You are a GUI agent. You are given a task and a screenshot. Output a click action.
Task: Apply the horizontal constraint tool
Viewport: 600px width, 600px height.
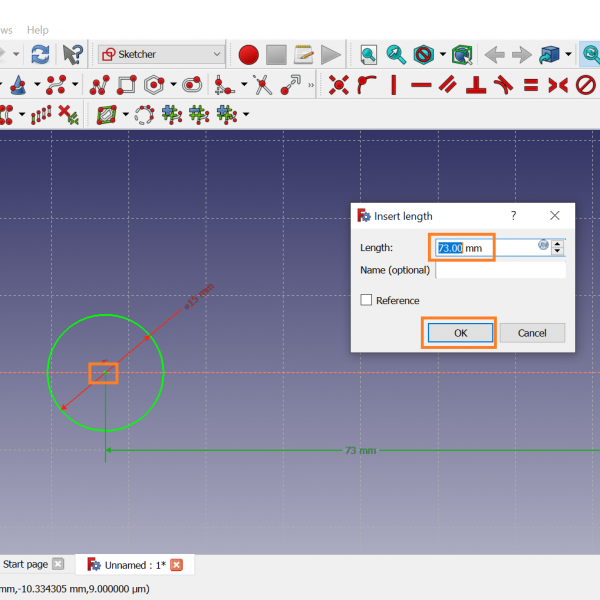(421, 85)
